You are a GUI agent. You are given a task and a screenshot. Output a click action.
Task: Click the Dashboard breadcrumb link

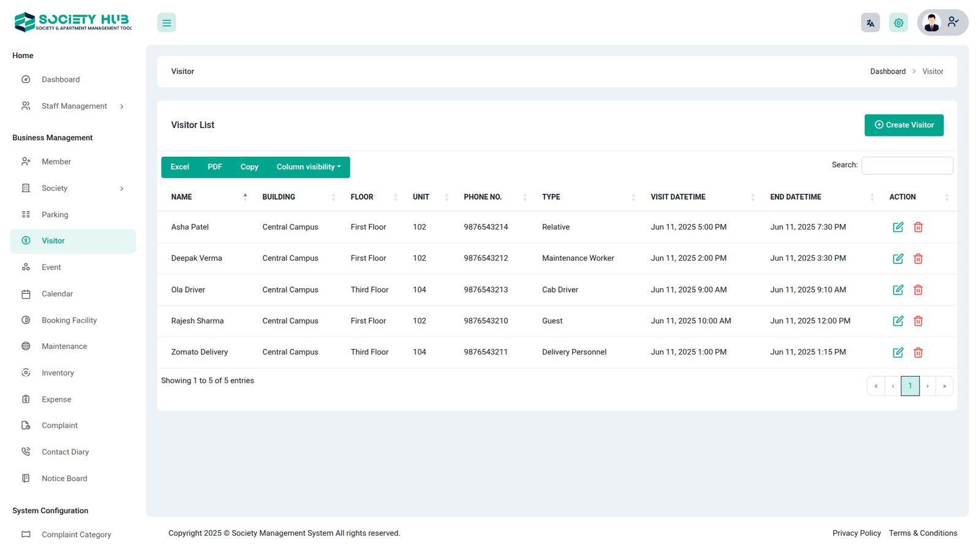click(888, 72)
